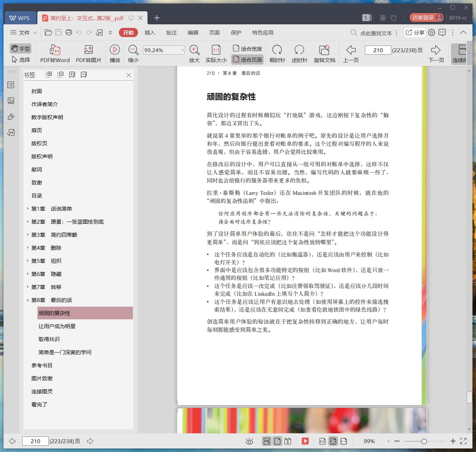Open the 编辑 ribbon tab
Screen dimensions: 476x452
[x=193, y=32]
